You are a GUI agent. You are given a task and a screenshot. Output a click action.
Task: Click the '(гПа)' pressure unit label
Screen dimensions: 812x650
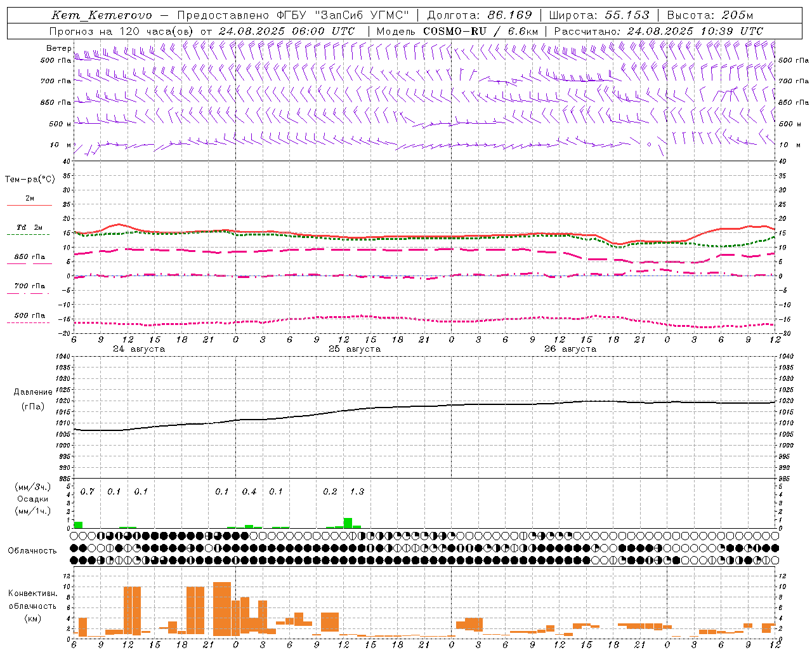tap(33, 407)
